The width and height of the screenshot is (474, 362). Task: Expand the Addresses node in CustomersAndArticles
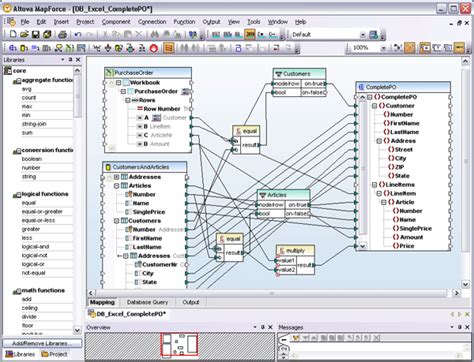(x=117, y=177)
